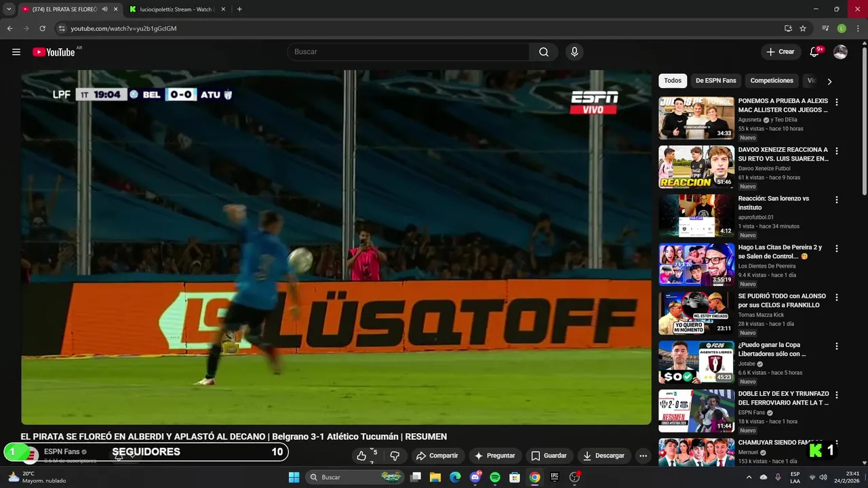The width and height of the screenshot is (868, 488).
Task: Click the taskbar Buscar search box
Action: [355, 477]
